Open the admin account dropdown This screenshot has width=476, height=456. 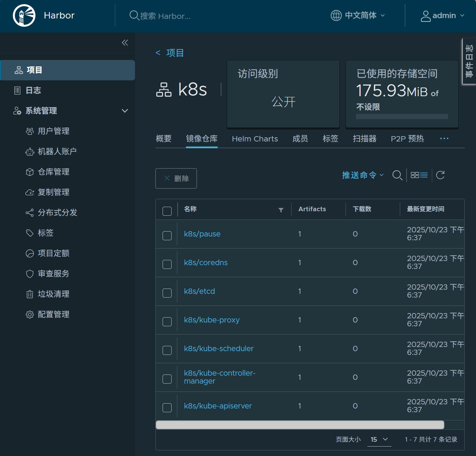(x=442, y=16)
